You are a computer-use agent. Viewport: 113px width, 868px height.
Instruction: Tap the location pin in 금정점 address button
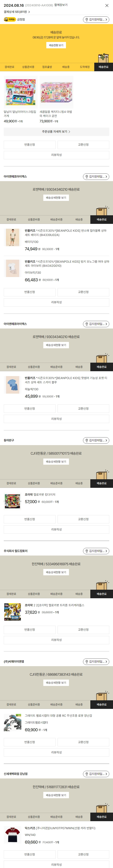(x=87, y=20)
